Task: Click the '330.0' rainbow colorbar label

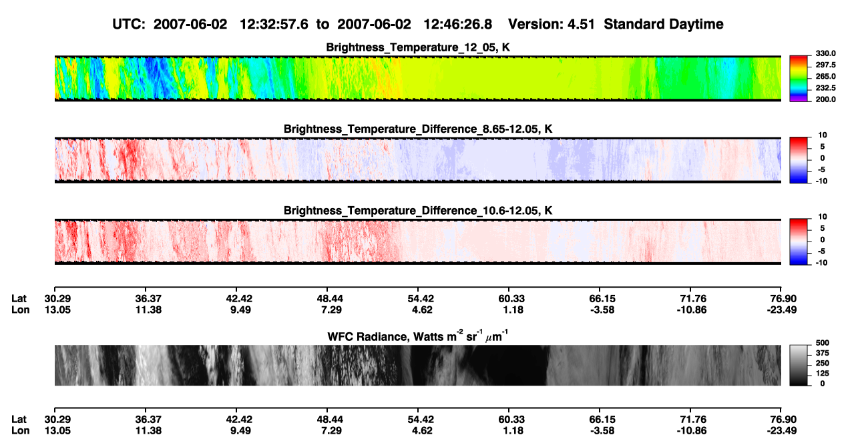Action: pyautogui.click(x=825, y=53)
